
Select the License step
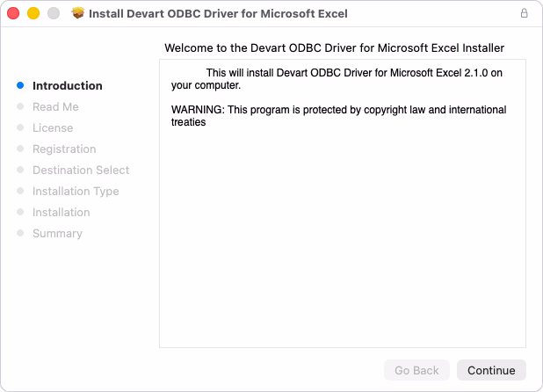[53, 127]
